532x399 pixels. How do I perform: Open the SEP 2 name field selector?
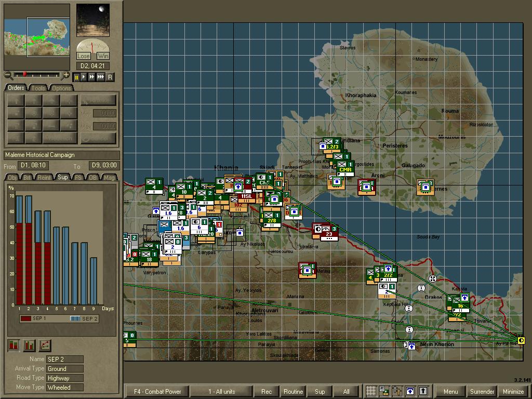[x=65, y=359]
